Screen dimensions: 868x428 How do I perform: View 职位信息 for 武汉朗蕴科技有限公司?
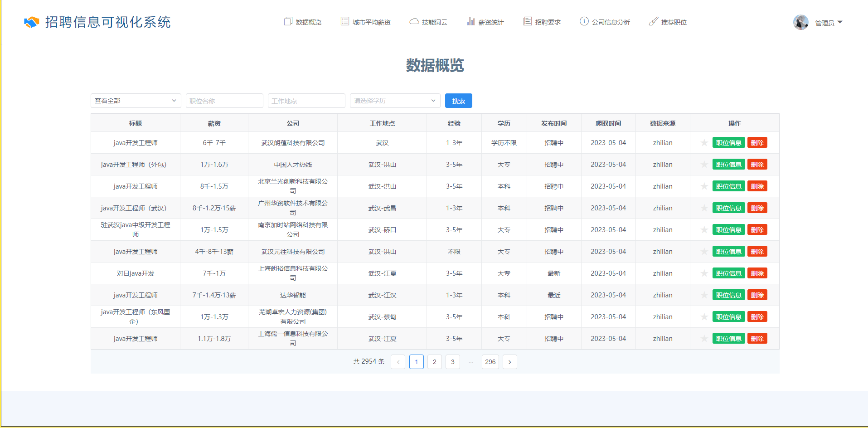pyautogui.click(x=729, y=143)
